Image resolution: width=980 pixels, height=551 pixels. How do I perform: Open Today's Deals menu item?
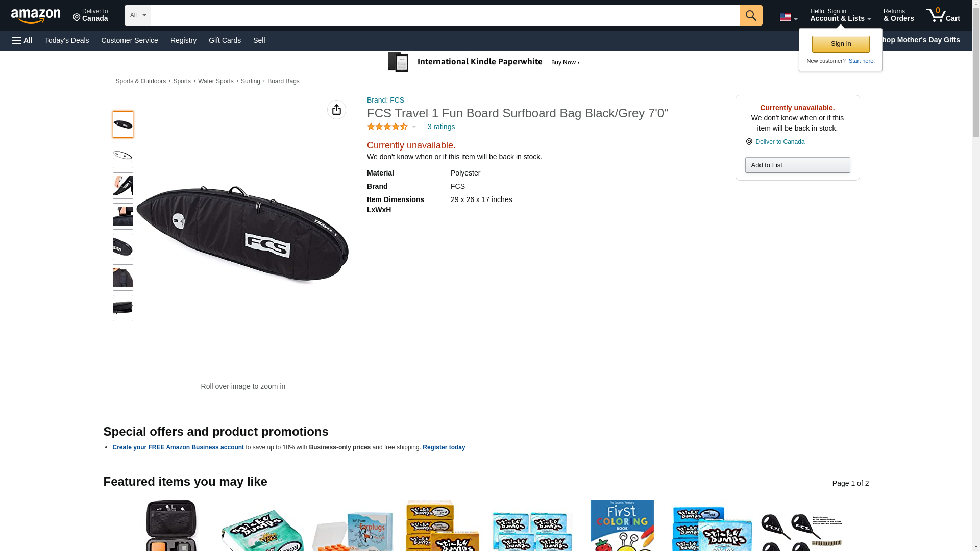(67, 40)
